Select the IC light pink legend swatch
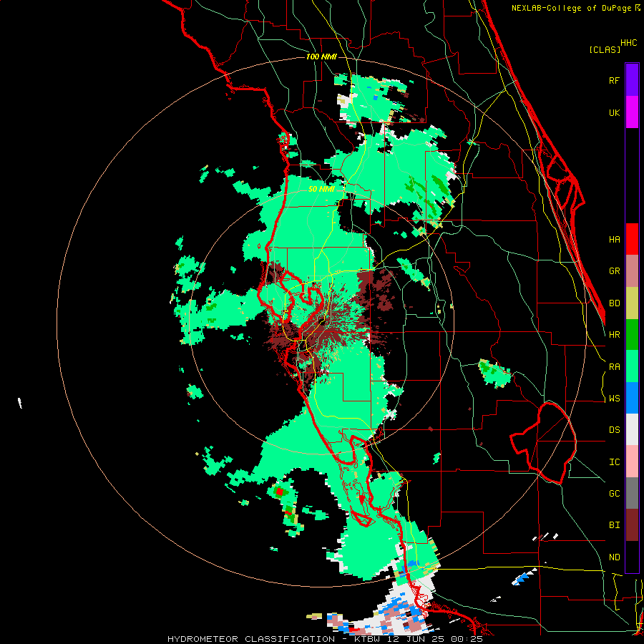This screenshot has height=644, width=644. [x=632, y=462]
